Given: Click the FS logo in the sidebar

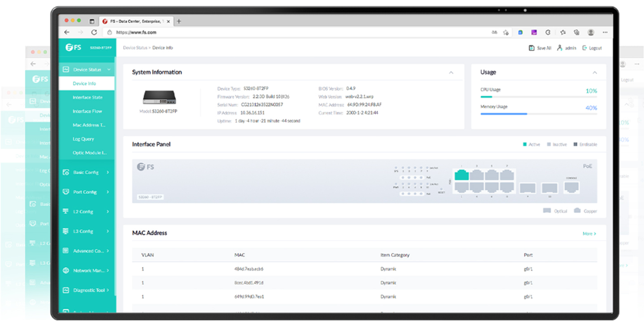Looking at the screenshot, I should 73,47.
